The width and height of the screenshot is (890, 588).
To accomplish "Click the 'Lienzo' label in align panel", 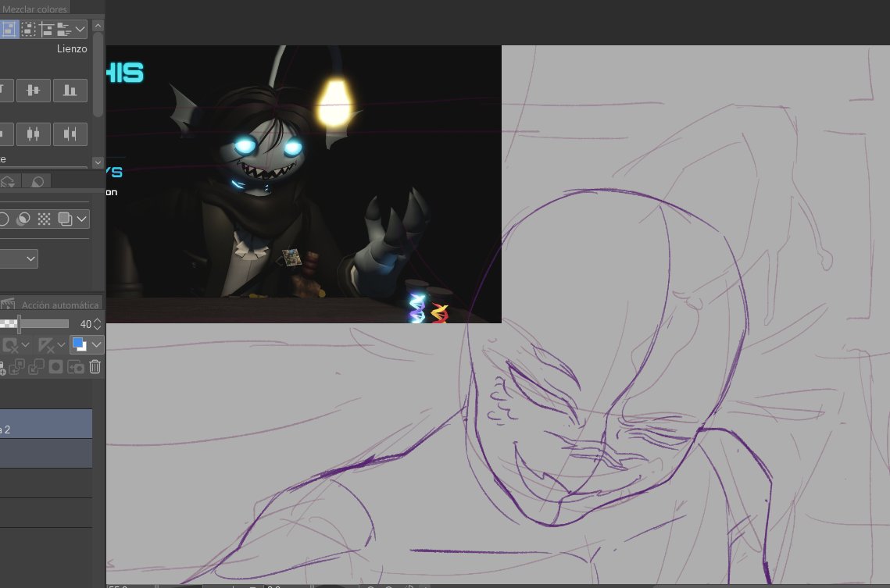I will point(72,48).
